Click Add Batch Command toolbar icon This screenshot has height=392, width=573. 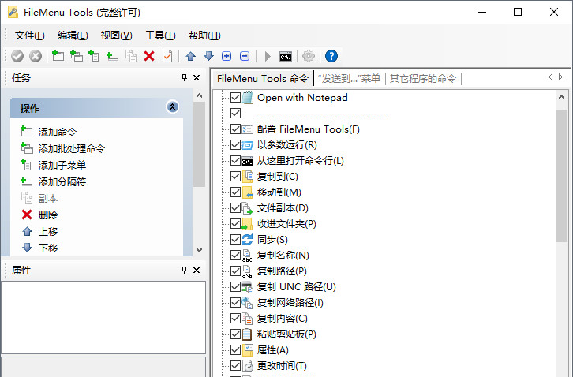click(x=77, y=56)
